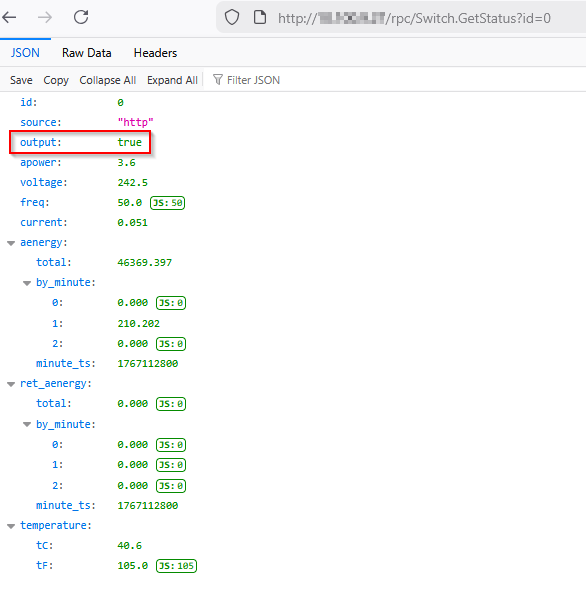Collapse by_minute under aenergy
Viewport: 586px width, 595px height.
point(27,283)
